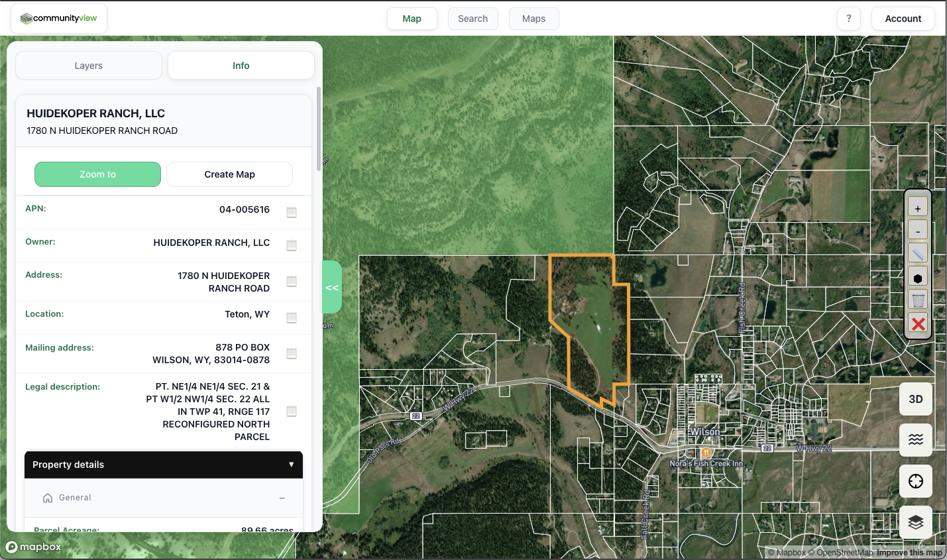Collapse the side panel with << handle
Viewport: 947px width, 560px height.
[x=332, y=288]
